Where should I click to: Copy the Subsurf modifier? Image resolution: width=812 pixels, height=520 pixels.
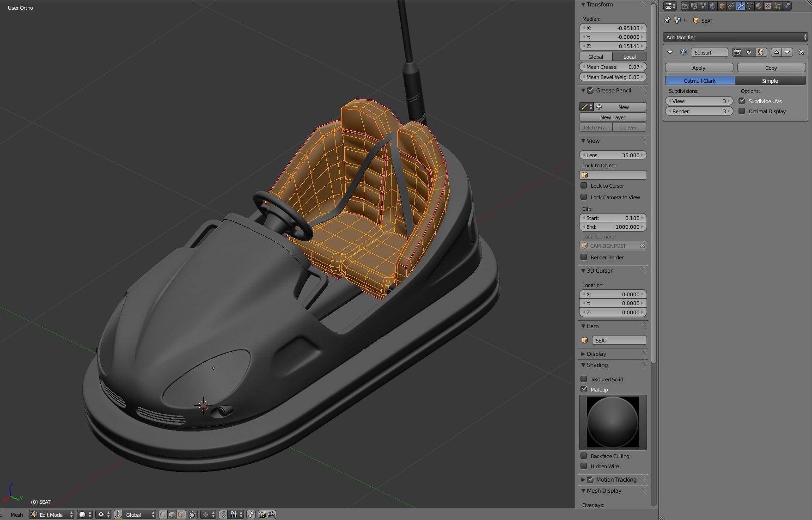click(771, 67)
